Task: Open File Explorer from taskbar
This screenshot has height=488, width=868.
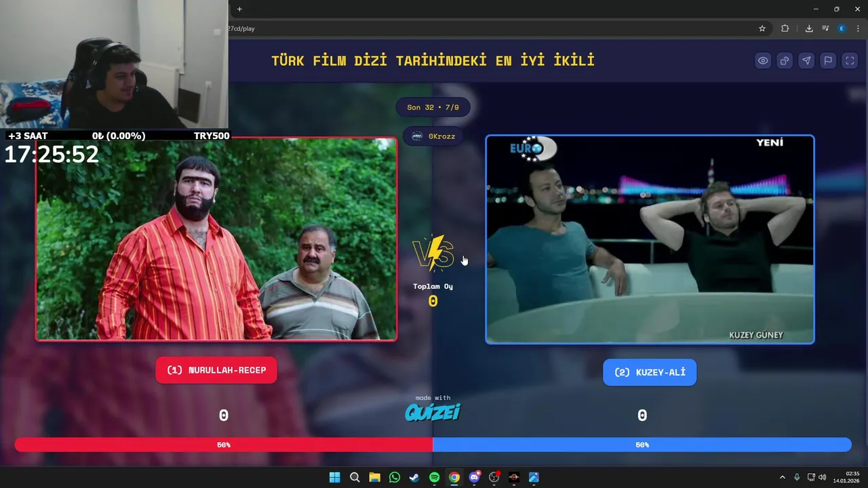Action: coord(374,477)
